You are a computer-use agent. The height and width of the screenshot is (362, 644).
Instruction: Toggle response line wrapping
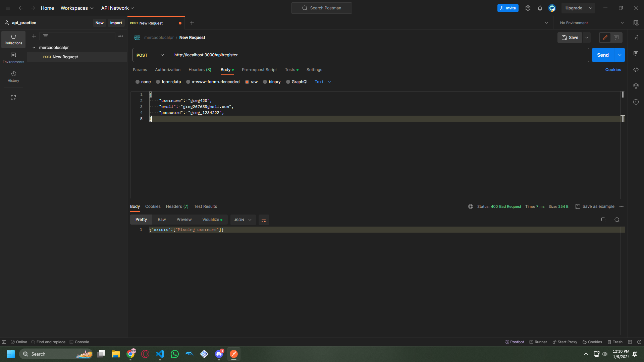pyautogui.click(x=264, y=220)
